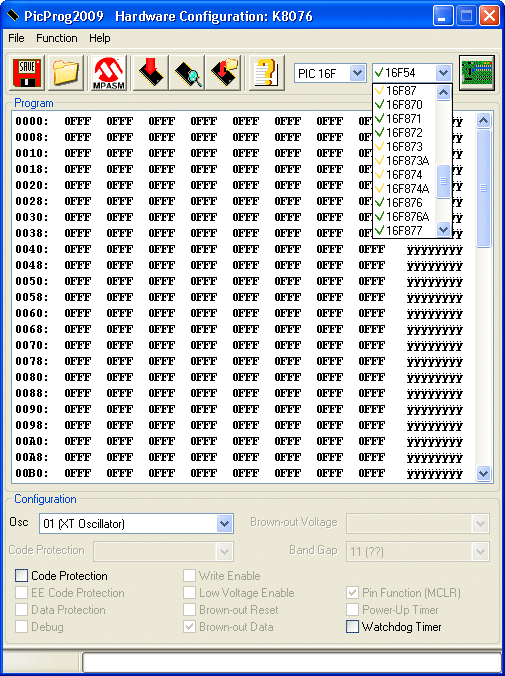The width and height of the screenshot is (505, 676).
Task: Click the 0080: address label
Action: coord(32,377)
